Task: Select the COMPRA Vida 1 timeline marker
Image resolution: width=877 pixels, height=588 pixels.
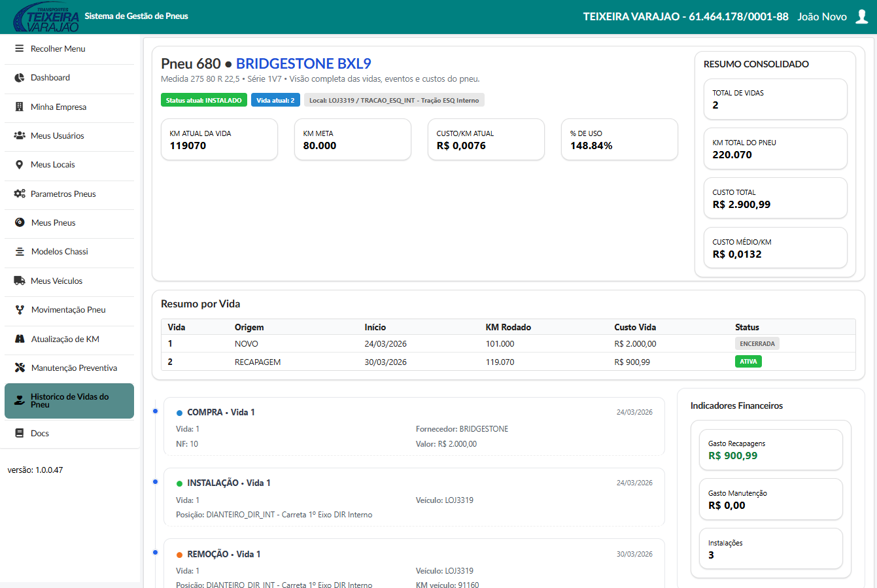Action: (155, 411)
